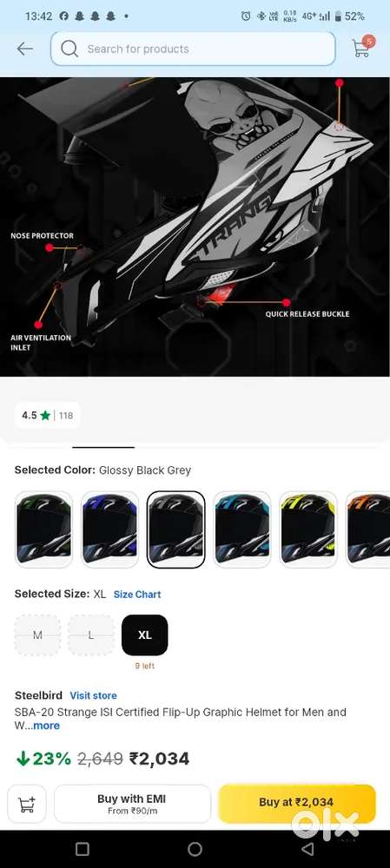Tap the search magnifier icon
Viewport: 390px width, 868px height.
69,49
